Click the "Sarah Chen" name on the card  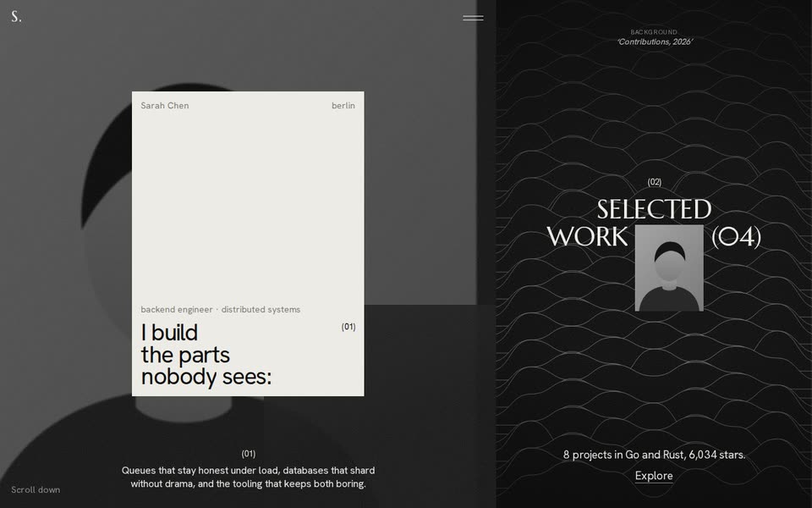tap(165, 106)
